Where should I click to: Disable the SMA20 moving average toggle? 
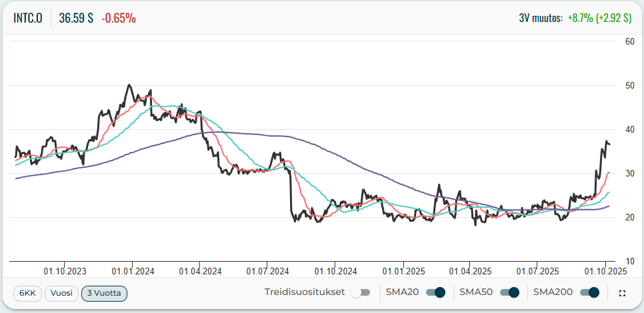(x=435, y=292)
